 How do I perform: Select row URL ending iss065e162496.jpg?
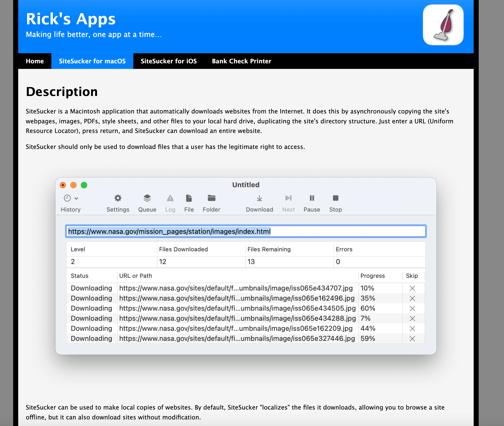click(237, 298)
